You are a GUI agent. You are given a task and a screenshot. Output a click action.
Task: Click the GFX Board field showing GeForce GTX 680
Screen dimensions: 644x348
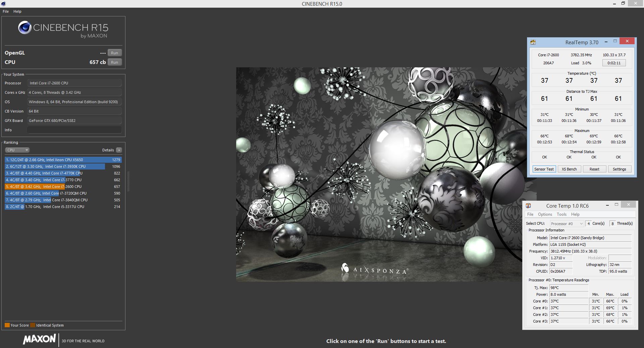point(74,121)
